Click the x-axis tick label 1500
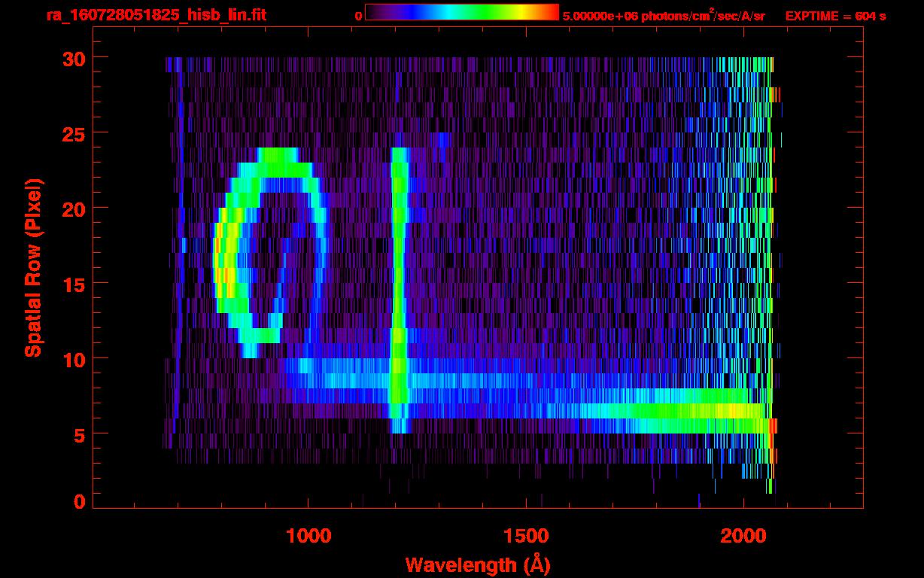Viewport: 924px width, 578px height. (x=525, y=535)
